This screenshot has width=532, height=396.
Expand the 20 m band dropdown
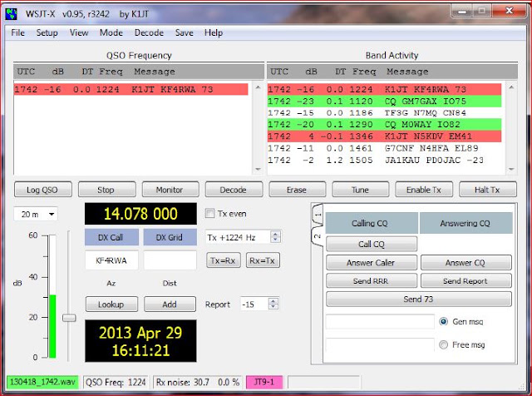pos(52,215)
